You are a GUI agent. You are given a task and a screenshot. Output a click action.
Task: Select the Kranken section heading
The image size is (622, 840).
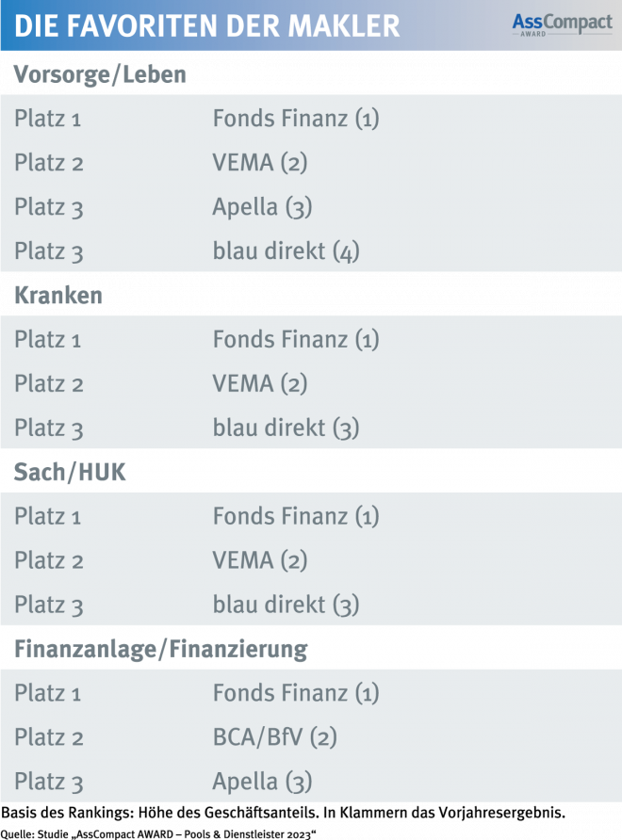tap(58, 295)
